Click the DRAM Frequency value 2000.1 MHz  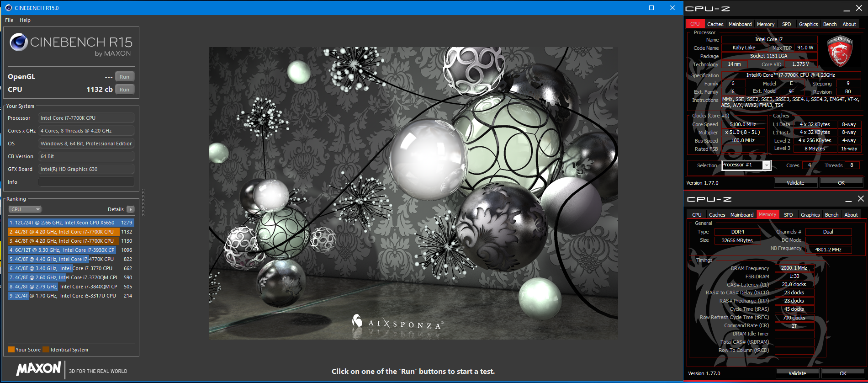(794, 268)
